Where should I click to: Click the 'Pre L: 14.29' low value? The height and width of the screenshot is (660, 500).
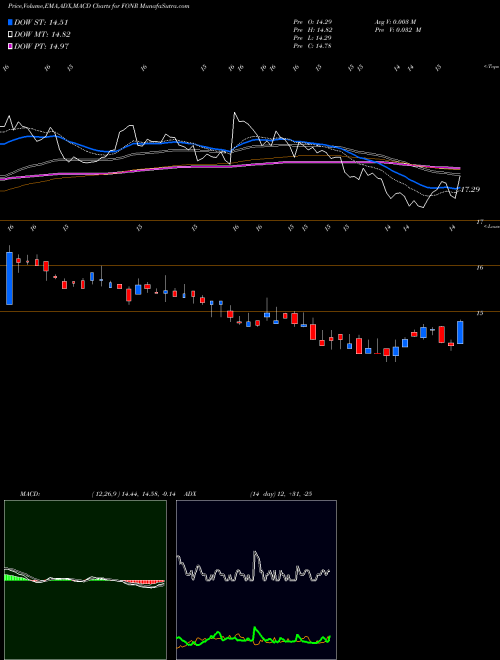click(x=312, y=38)
